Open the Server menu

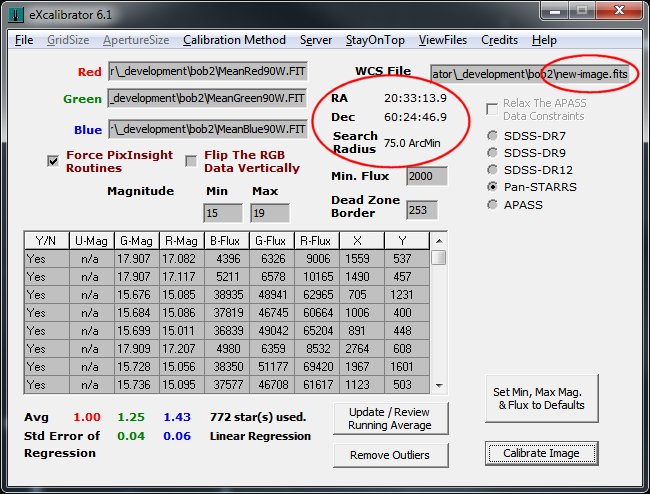click(316, 40)
